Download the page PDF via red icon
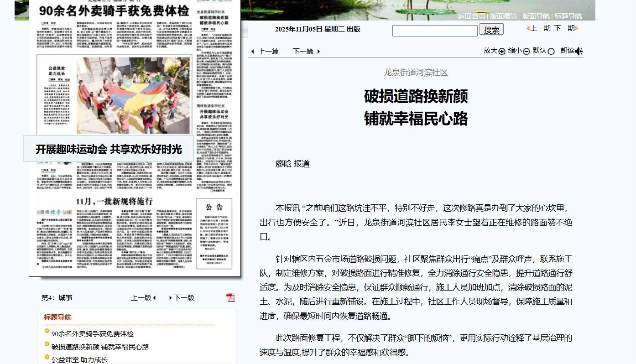636x364 pixels. tap(230, 297)
